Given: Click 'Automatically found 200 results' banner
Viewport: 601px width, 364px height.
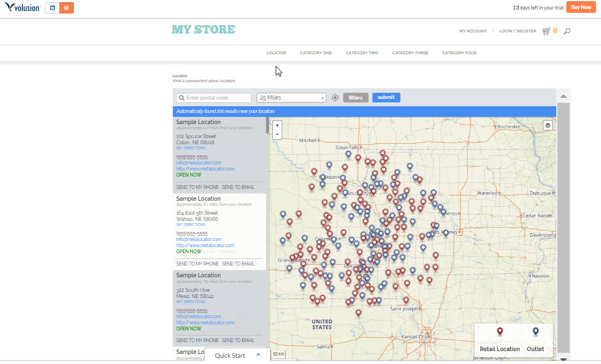Looking at the screenshot, I should [x=364, y=111].
